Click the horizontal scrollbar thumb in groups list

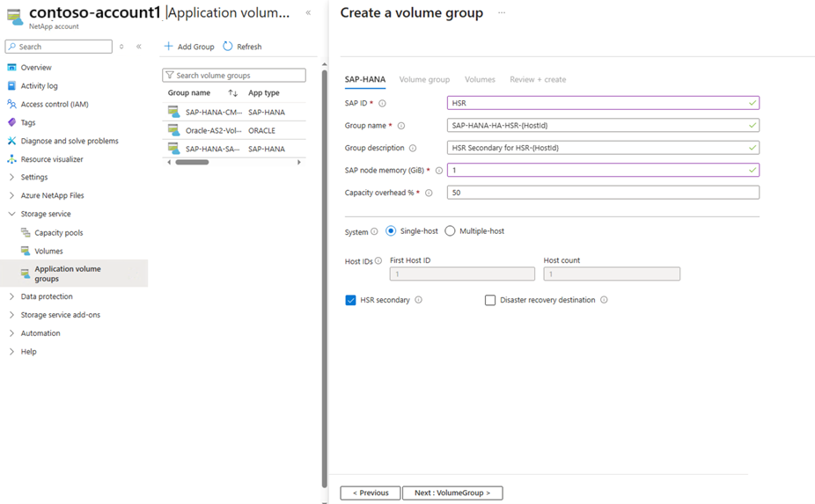pos(192,162)
